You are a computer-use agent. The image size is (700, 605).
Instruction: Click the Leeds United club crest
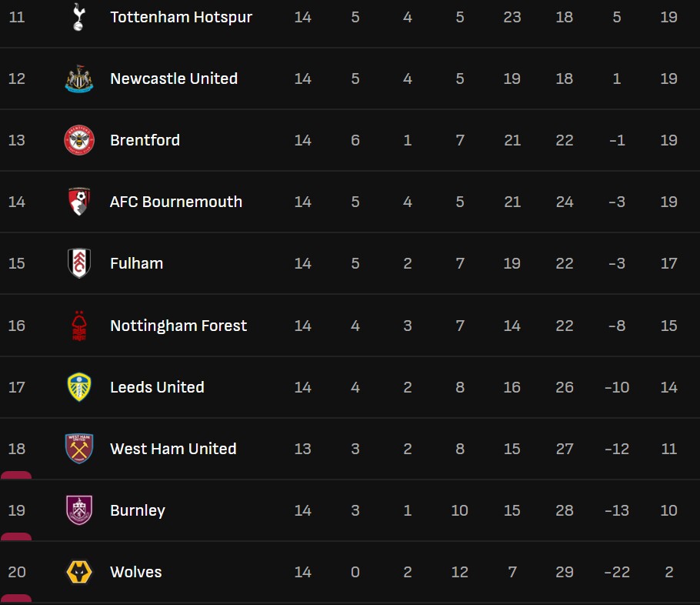tap(78, 387)
